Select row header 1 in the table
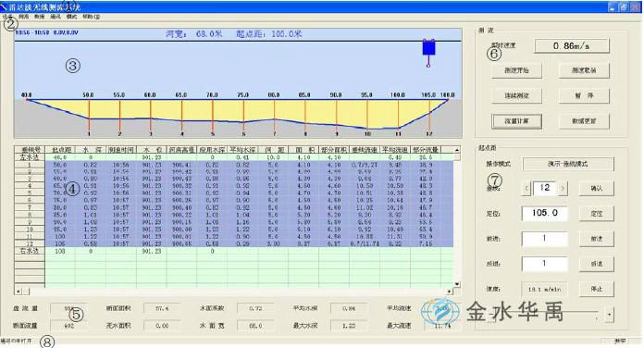The height and width of the screenshot is (348, 644). coord(30,165)
